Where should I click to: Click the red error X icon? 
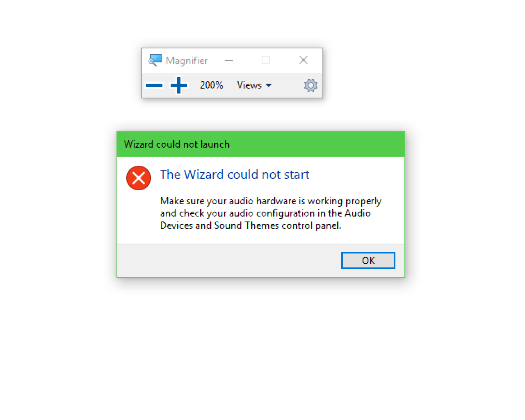(x=139, y=178)
